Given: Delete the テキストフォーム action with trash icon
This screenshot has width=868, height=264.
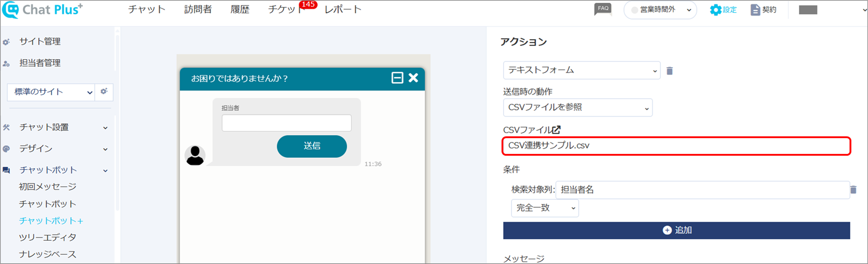Looking at the screenshot, I should click(670, 71).
